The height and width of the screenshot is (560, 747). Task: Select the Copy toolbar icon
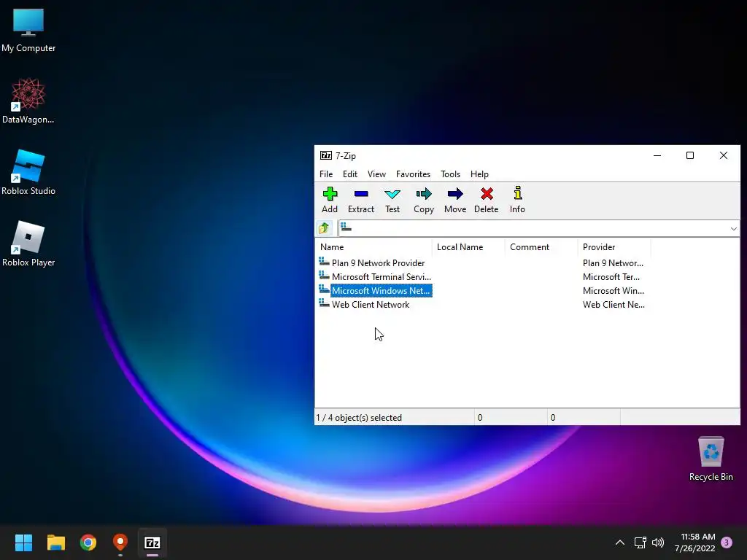coord(424,200)
